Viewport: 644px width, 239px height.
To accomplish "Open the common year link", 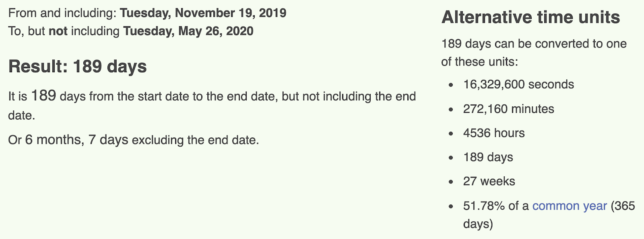I will click(569, 206).
